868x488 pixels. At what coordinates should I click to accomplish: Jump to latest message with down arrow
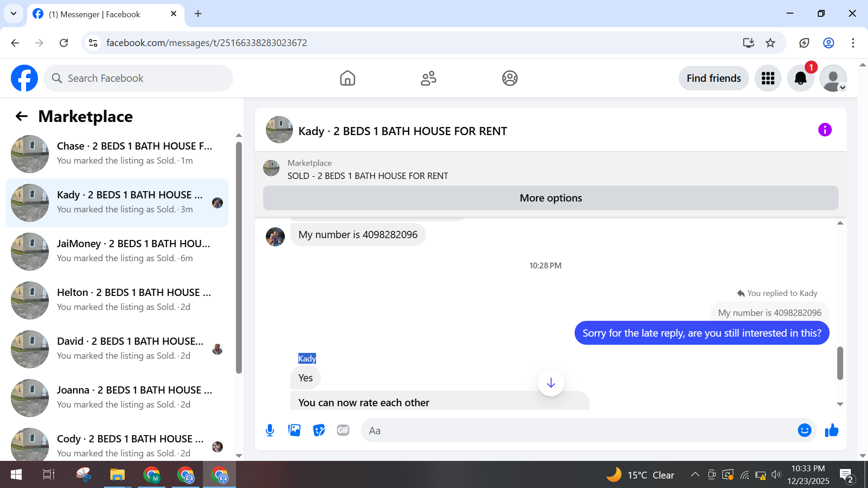click(x=551, y=383)
